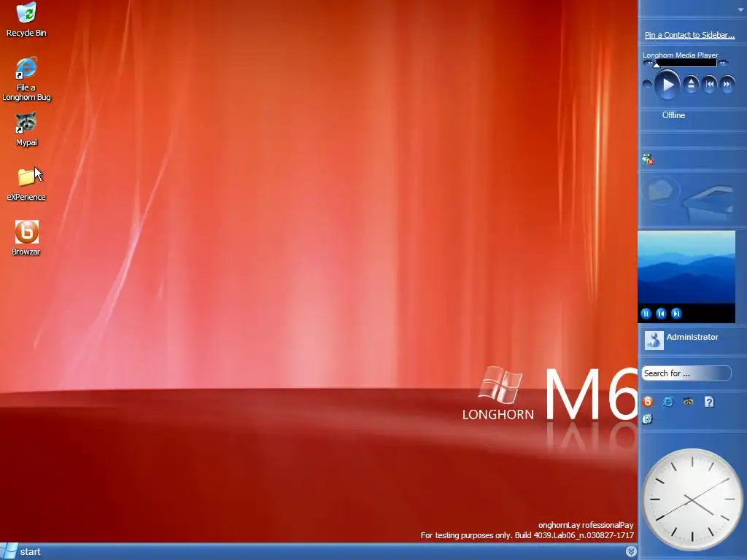Click the blue mountains slideshow image
This screenshot has height=560, width=747.
686,268
